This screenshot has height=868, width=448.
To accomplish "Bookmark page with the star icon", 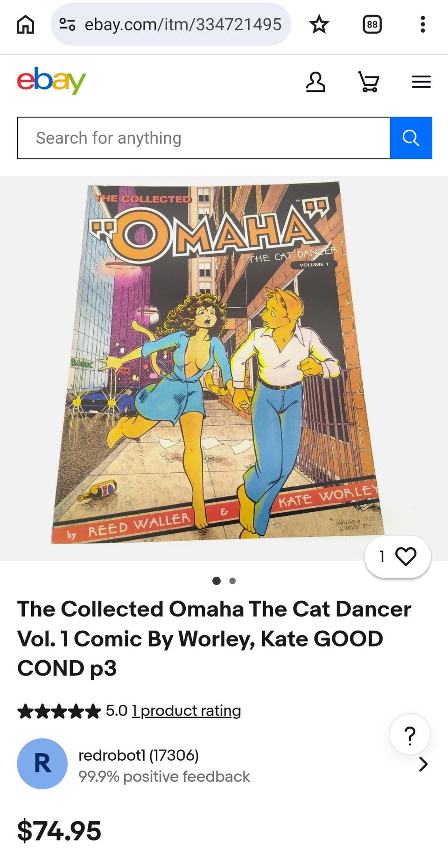I will [319, 24].
